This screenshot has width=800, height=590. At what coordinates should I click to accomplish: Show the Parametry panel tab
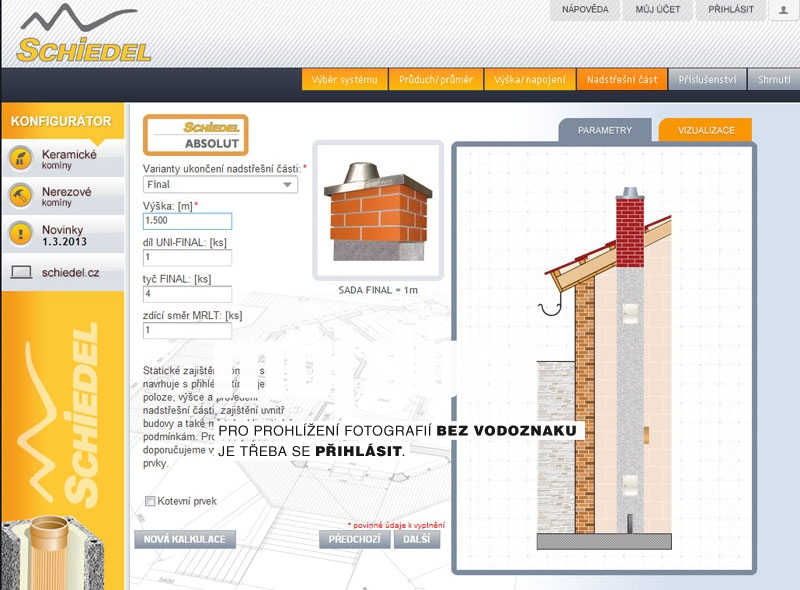click(605, 130)
